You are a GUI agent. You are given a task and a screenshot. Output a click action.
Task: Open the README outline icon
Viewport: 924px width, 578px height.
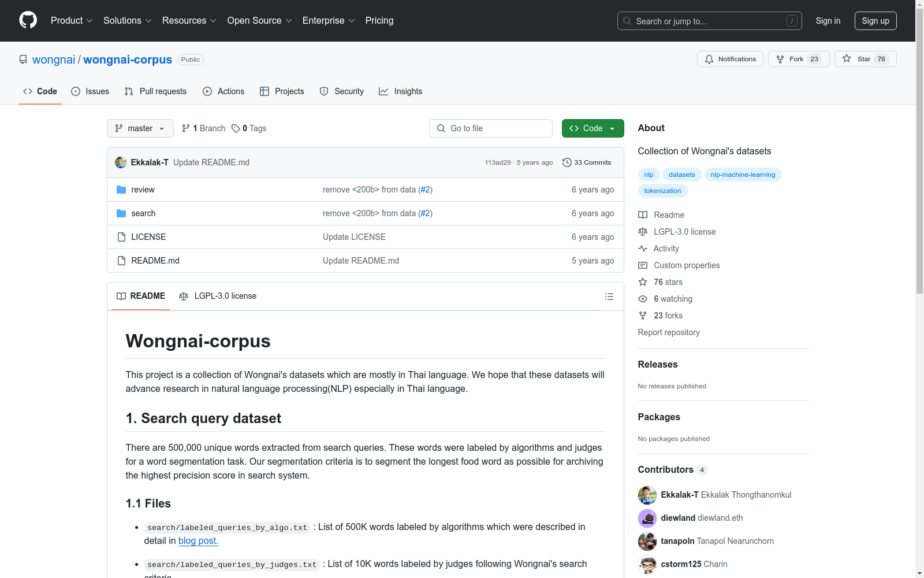click(x=609, y=297)
